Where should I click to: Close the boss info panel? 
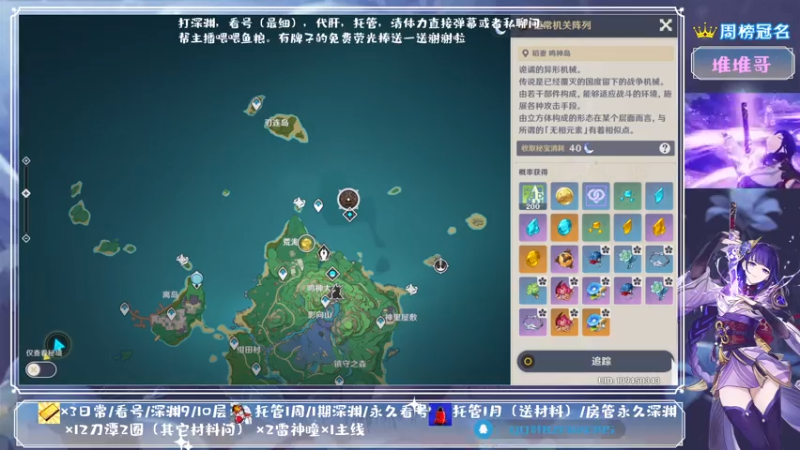click(x=665, y=25)
